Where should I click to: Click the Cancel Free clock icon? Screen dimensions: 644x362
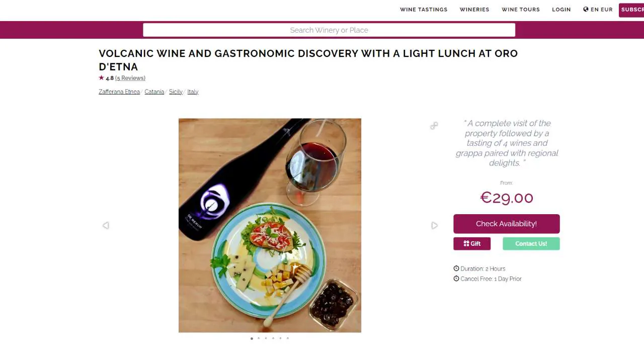click(x=456, y=279)
